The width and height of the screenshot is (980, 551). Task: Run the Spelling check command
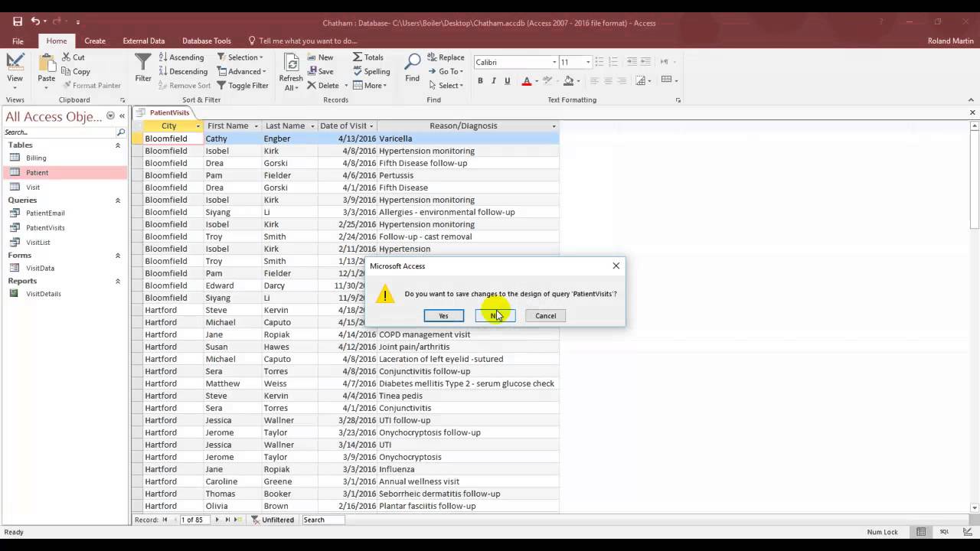[x=371, y=72]
